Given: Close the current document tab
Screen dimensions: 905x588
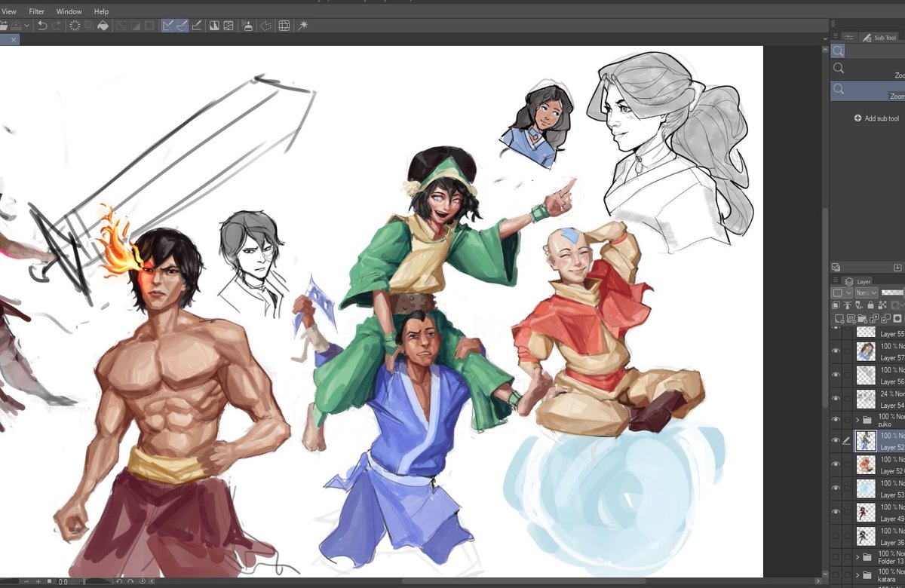Looking at the screenshot, I should point(13,39).
